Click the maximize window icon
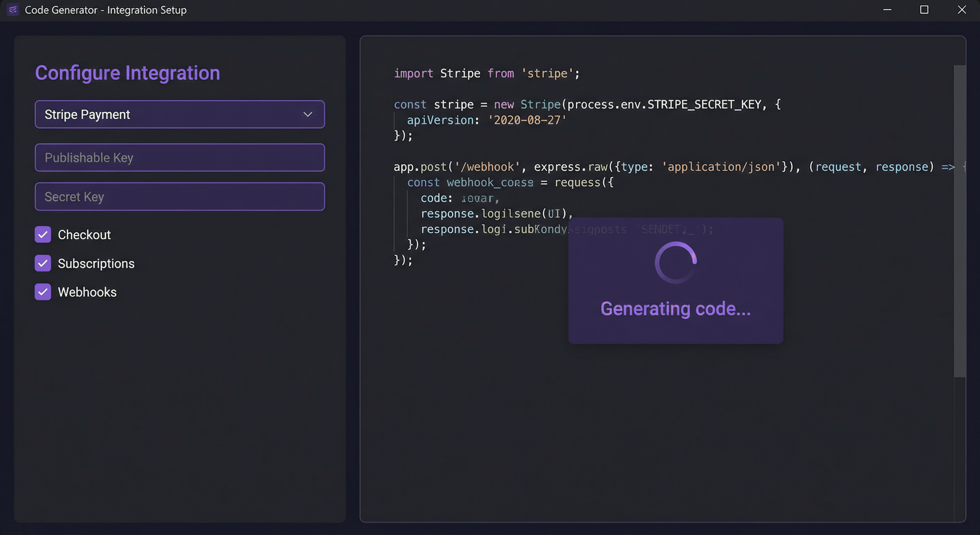Viewport: 980px width, 535px height. [x=924, y=10]
